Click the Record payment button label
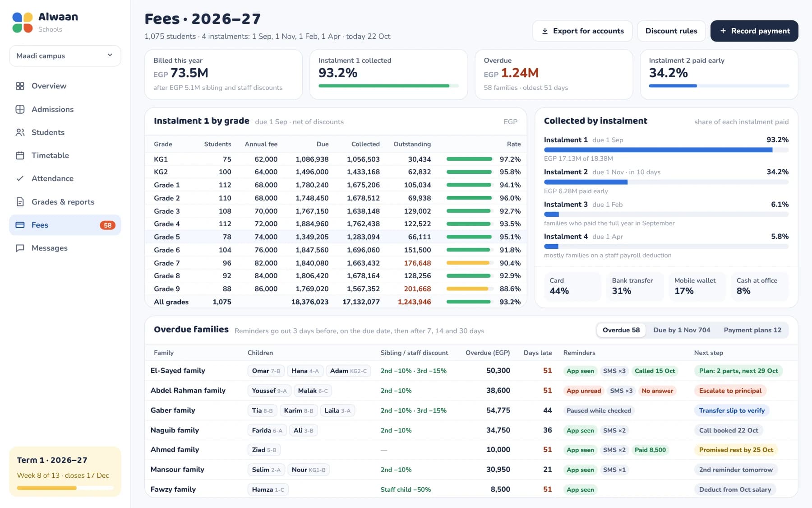Viewport: 812px width, 508px height. 761,31
